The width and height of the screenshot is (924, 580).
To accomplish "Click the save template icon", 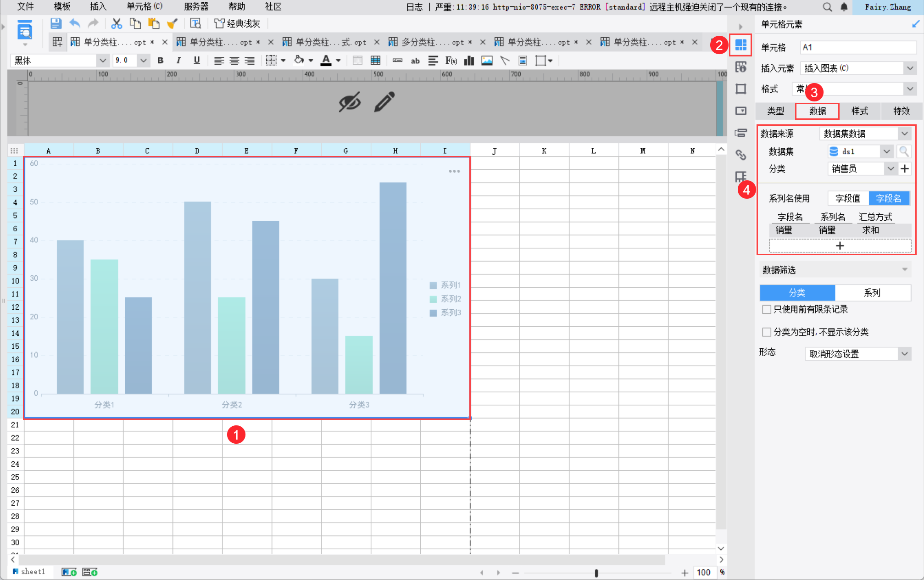I will click(56, 23).
